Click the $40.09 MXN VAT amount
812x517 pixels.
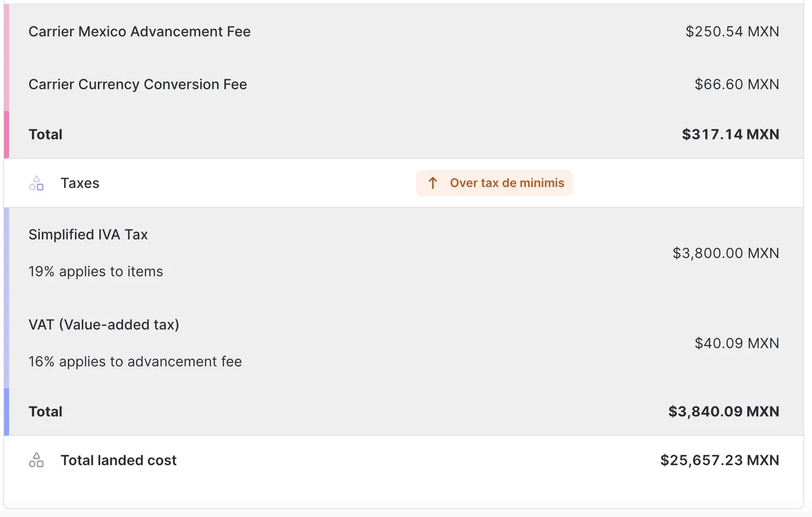[737, 343]
